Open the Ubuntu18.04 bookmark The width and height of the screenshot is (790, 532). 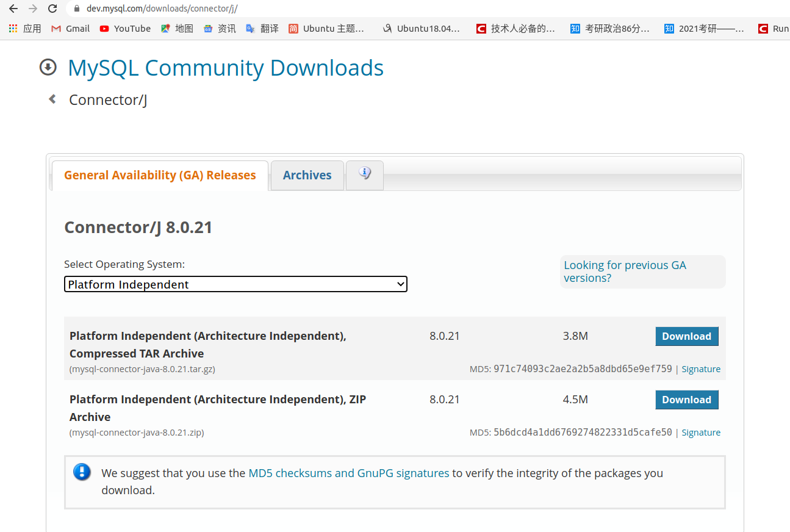(421, 29)
